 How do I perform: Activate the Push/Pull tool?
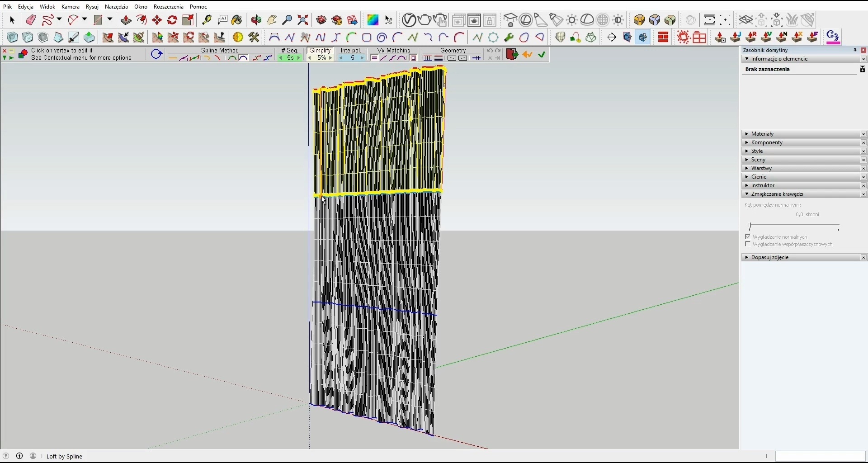point(126,20)
